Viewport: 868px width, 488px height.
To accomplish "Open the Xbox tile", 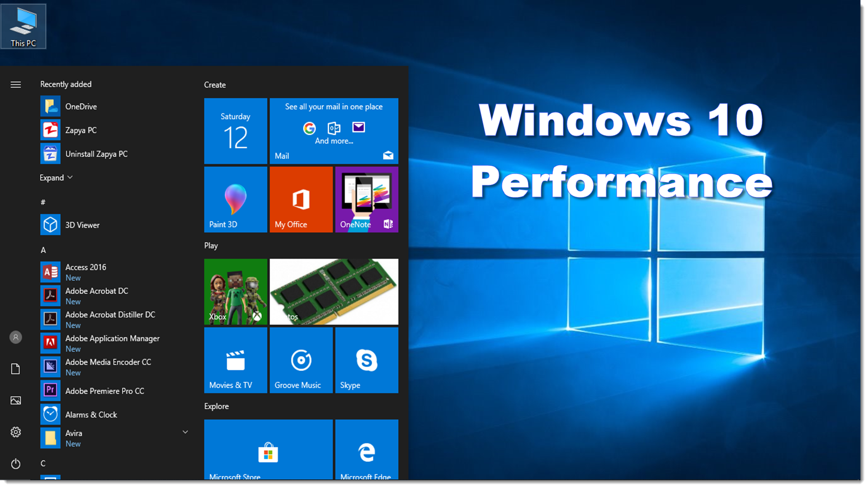I will pos(236,292).
